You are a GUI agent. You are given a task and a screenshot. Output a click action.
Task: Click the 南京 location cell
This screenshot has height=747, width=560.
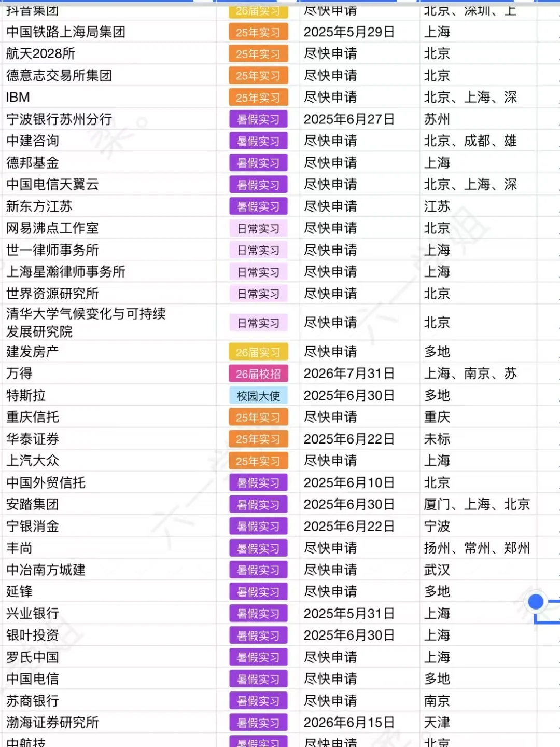point(478,700)
